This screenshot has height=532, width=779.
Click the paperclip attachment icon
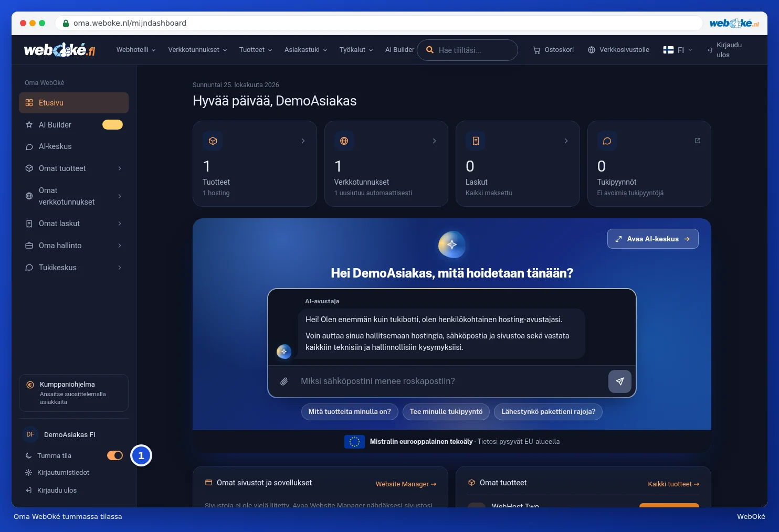pos(284,381)
